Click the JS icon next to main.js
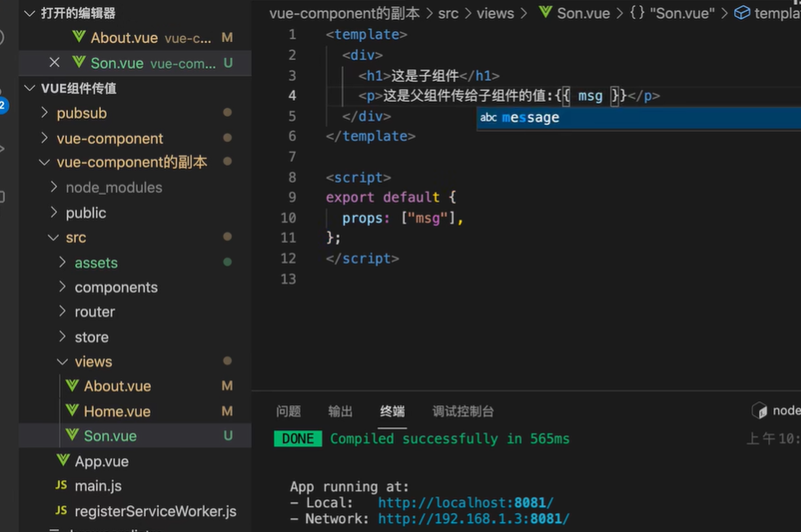Image resolution: width=801 pixels, height=532 pixels. tap(62, 485)
